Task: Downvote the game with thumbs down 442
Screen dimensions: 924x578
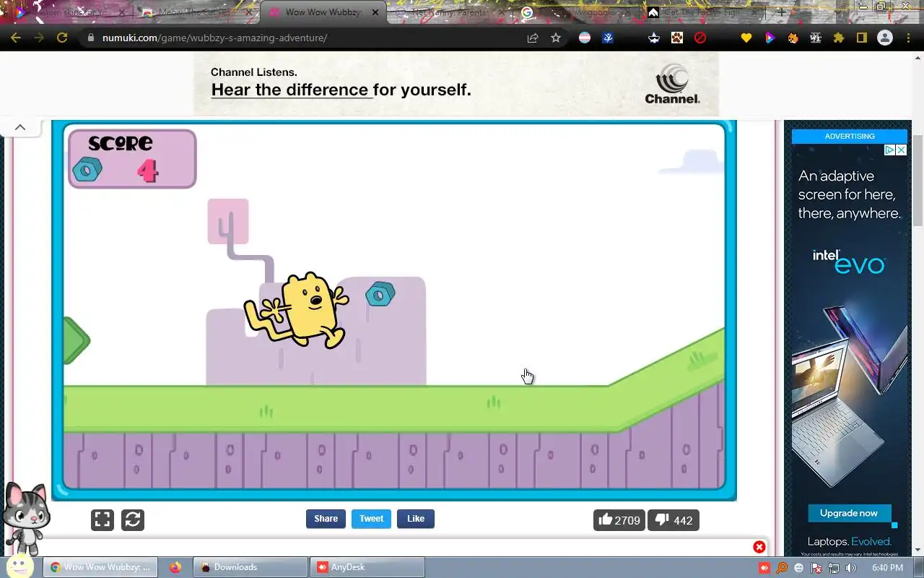Action: (x=674, y=520)
